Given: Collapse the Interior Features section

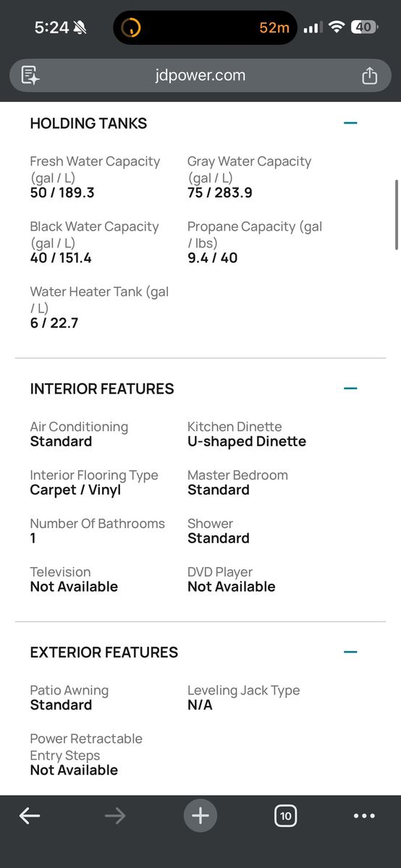Looking at the screenshot, I should [350, 388].
